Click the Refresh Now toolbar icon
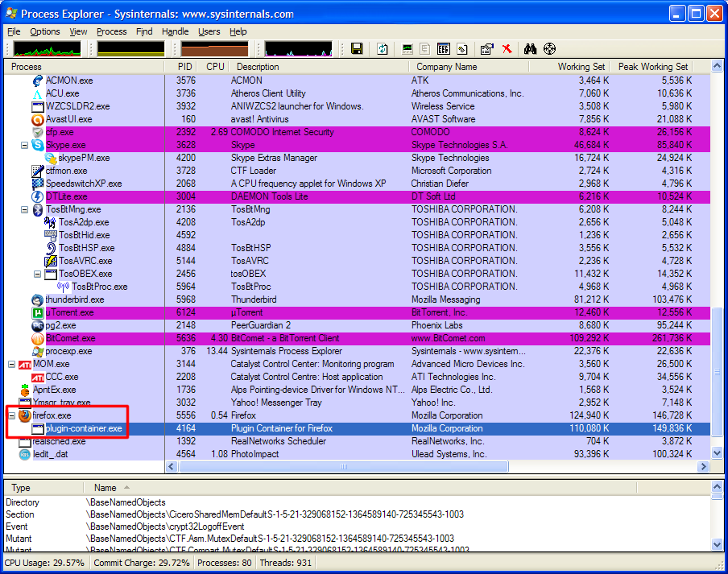 click(x=382, y=49)
